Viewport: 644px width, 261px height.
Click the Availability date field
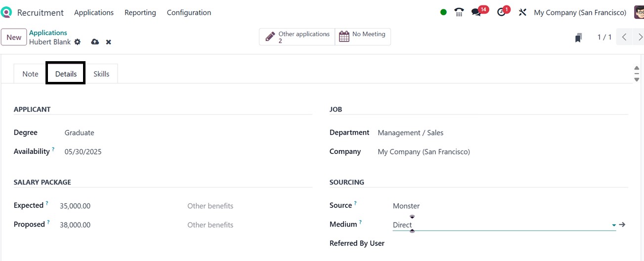coord(83,151)
